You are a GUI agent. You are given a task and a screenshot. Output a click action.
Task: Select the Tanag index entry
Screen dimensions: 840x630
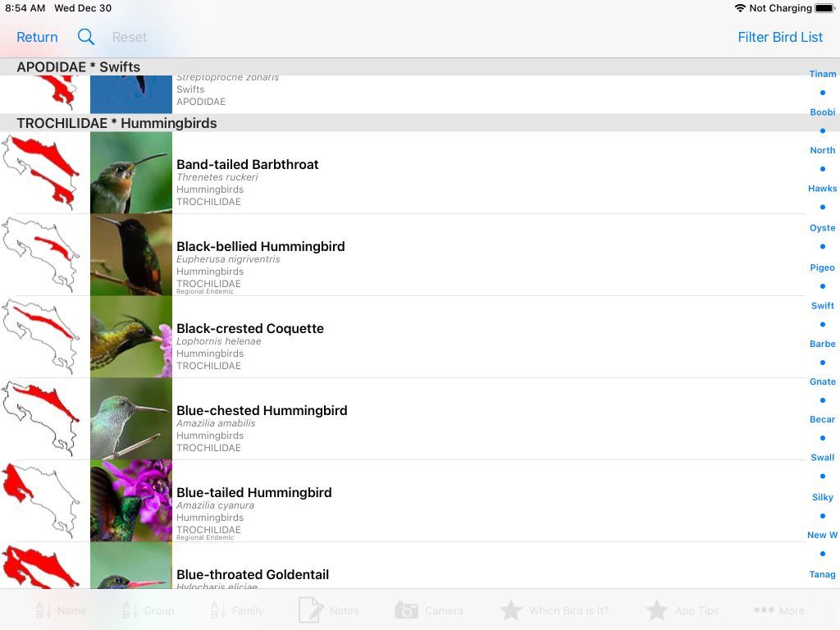click(822, 574)
